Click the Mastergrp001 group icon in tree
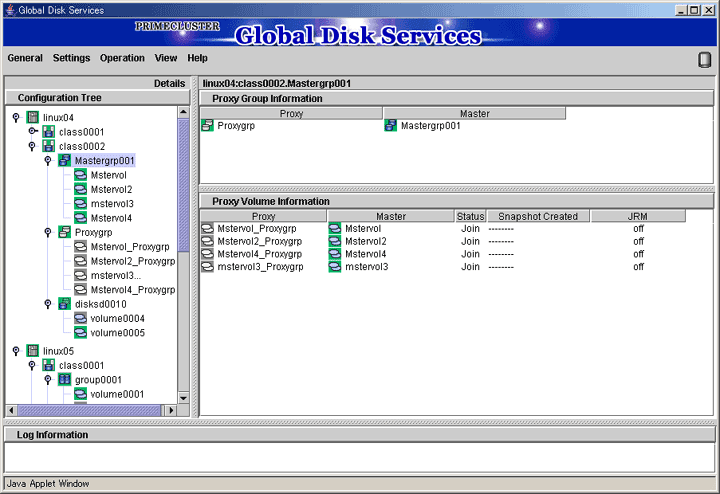Screen dimensions: 720x494 65,160
